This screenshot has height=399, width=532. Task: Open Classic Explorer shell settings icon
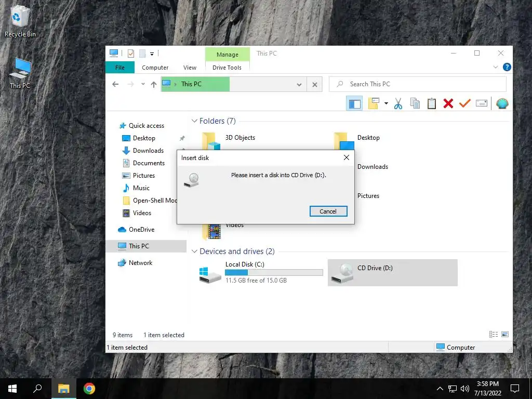click(x=502, y=103)
